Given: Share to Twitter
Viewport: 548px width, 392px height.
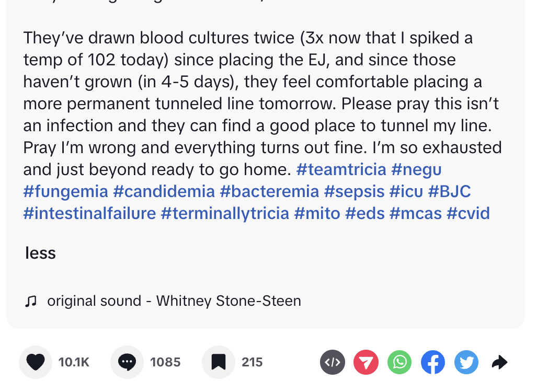Looking at the screenshot, I should click(x=466, y=362).
